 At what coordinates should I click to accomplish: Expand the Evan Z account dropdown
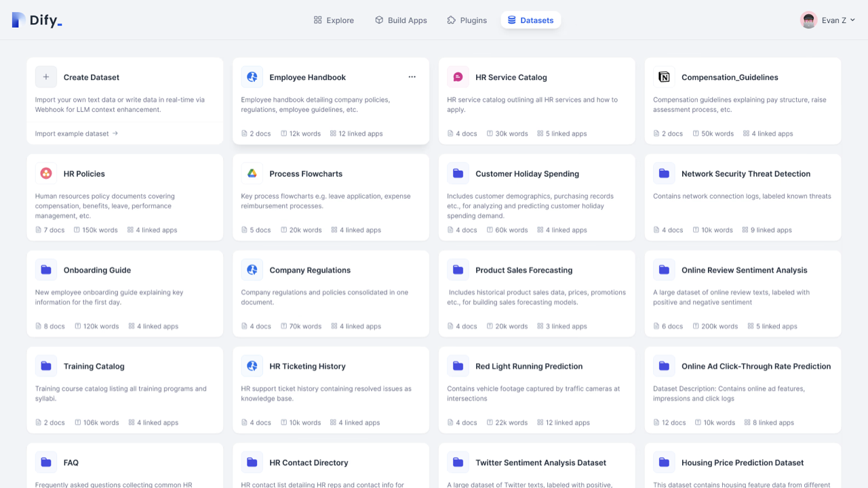[x=852, y=20]
